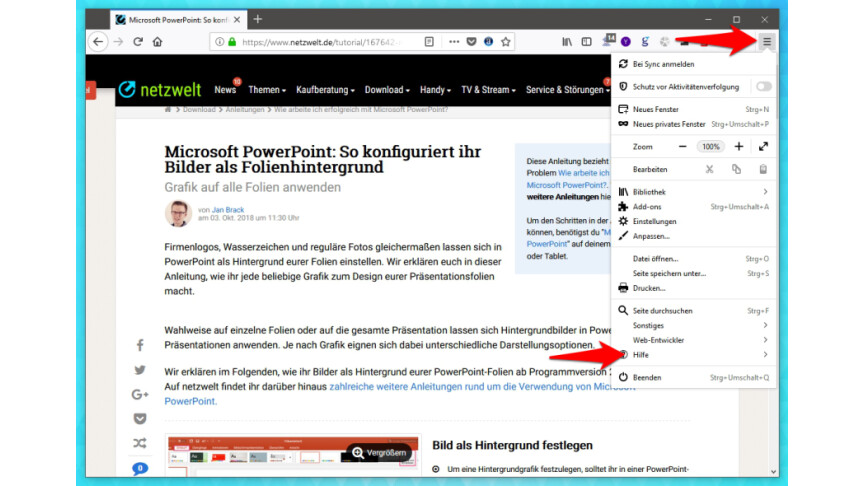
Task: Share on Google Plus sidebar icon
Action: (x=140, y=395)
